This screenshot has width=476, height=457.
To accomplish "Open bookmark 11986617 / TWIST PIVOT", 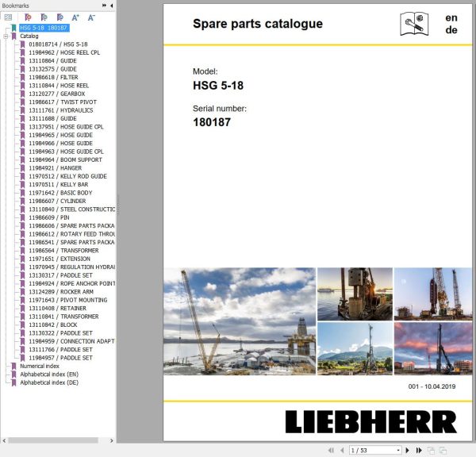I will 63,102.
